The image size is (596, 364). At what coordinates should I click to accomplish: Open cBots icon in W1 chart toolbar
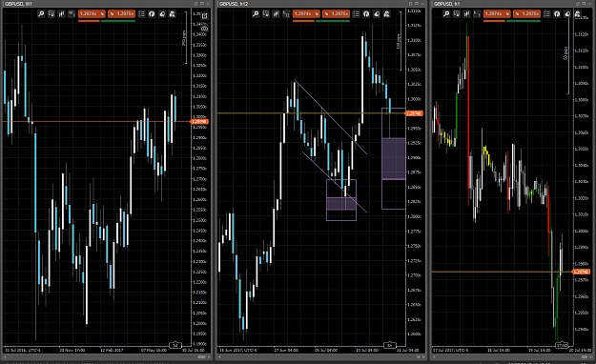point(162,14)
